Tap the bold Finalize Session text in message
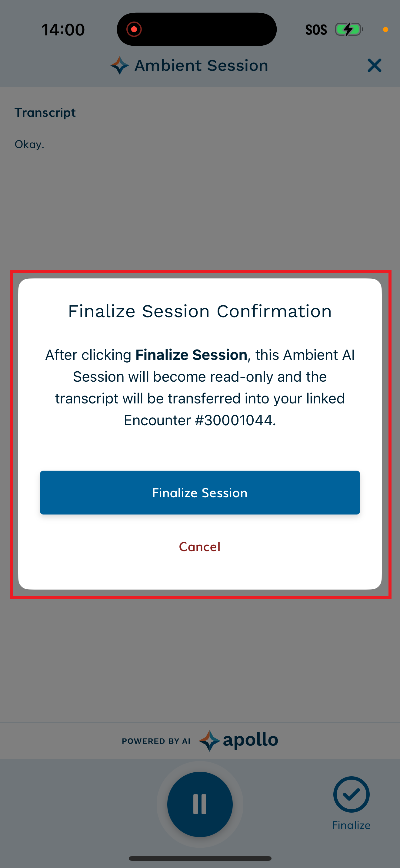 (191, 355)
